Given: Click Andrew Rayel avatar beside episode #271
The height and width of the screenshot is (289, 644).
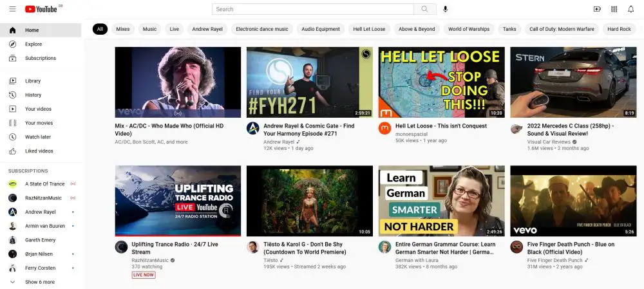Looking at the screenshot, I should (x=252, y=128).
